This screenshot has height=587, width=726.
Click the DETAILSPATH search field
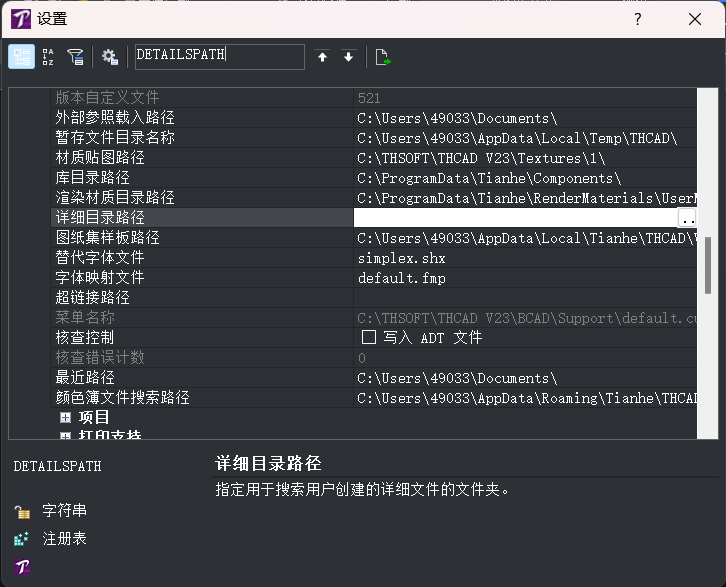click(x=220, y=56)
